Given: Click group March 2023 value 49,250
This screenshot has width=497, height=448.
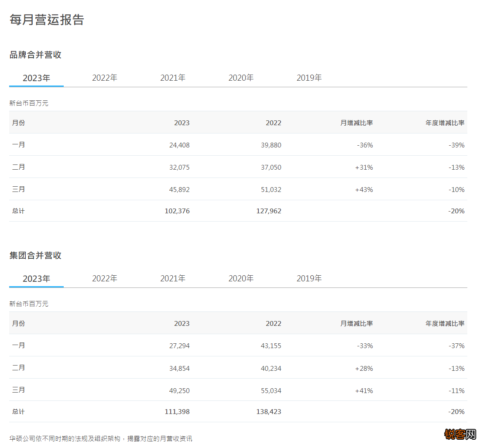Looking at the screenshot, I should pos(179,391).
